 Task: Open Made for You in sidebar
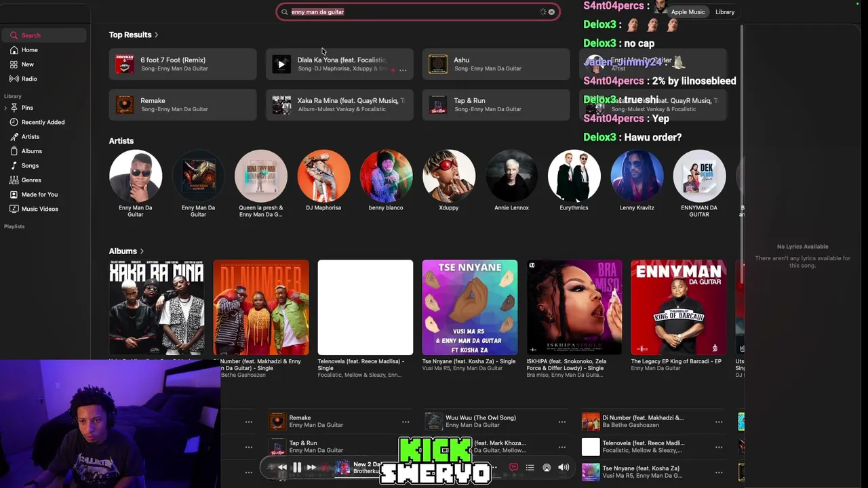pos(43,195)
